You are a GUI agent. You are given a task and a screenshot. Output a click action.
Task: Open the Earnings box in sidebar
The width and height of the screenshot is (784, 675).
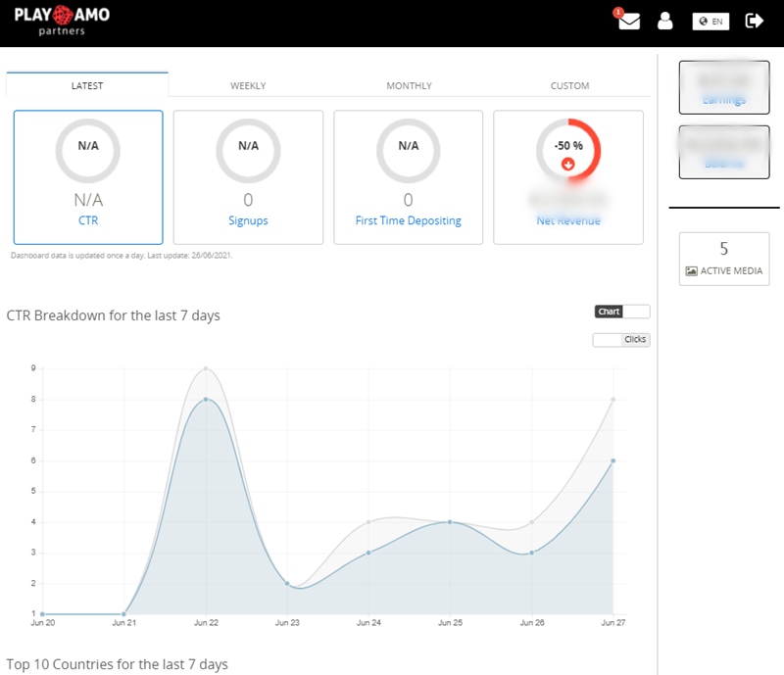tap(724, 87)
